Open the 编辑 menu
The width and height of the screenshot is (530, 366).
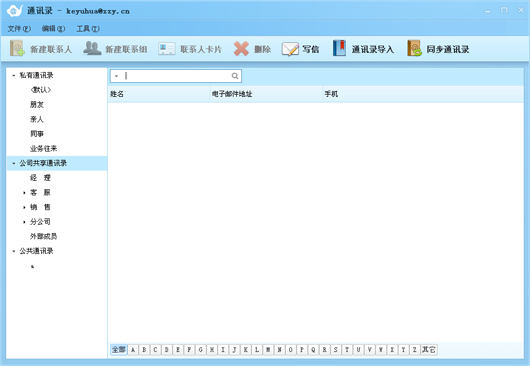click(x=53, y=29)
